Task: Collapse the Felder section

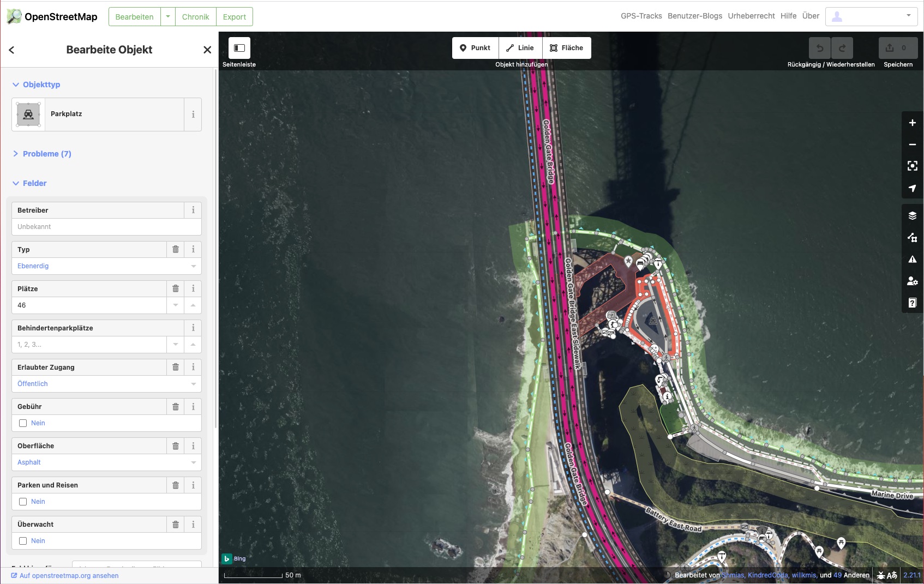Action: tap(29, 183)
